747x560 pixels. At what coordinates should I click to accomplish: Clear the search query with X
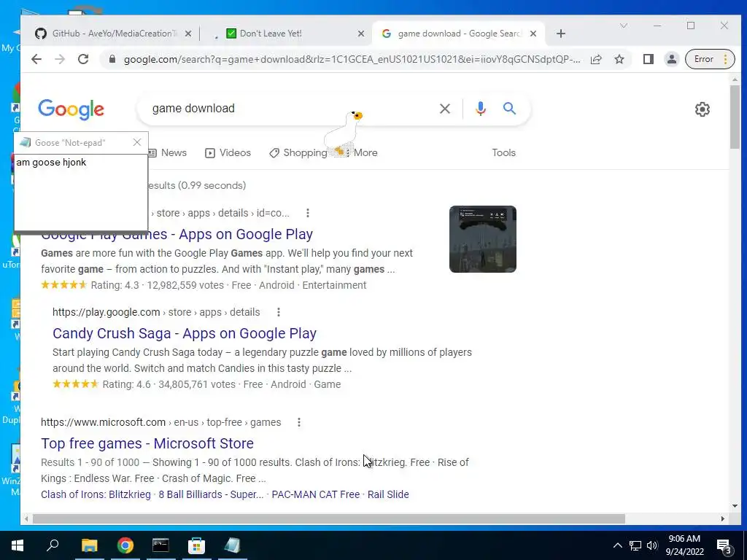pyautogui.click(x=445, y=109)
